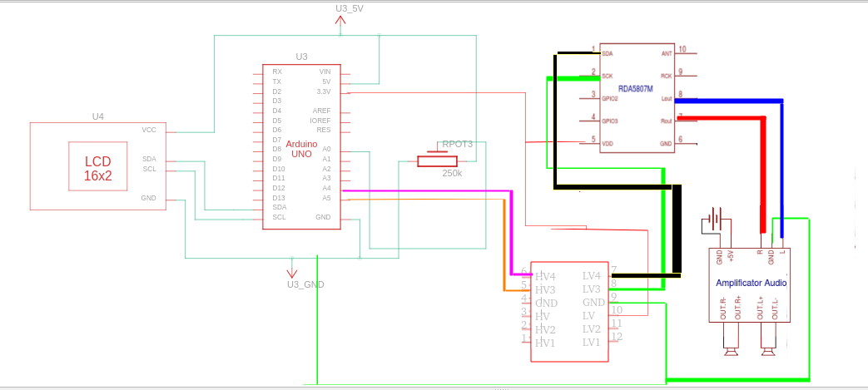Click the HV4 pin on the level shifter
This screenshot has width=868, height=390.
coord(545,276)
